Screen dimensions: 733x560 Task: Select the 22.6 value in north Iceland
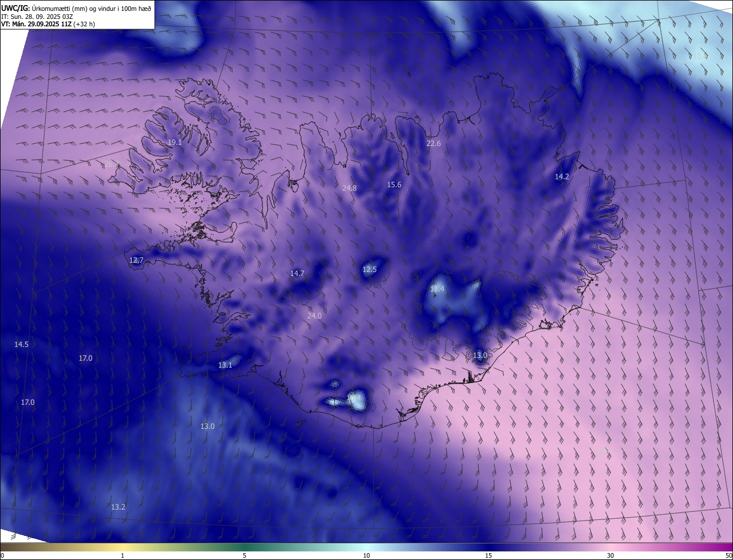434,144
